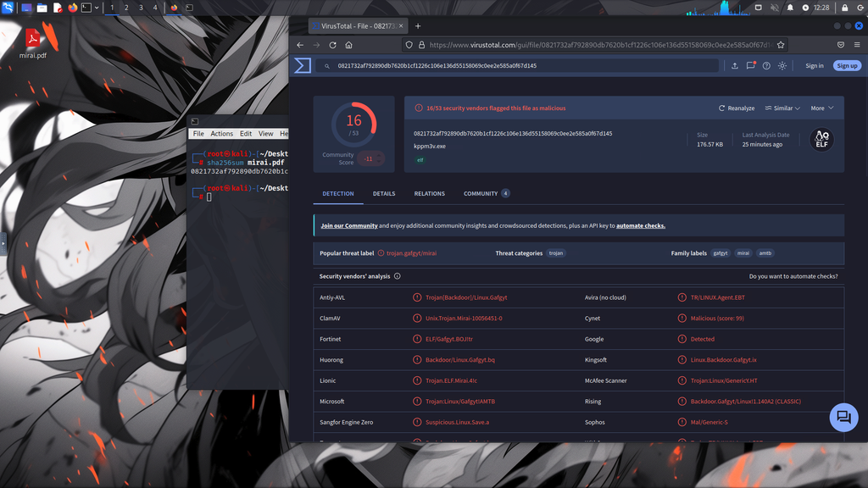
Task: Switch to the DETECTION tab
Action: [337, 194]
